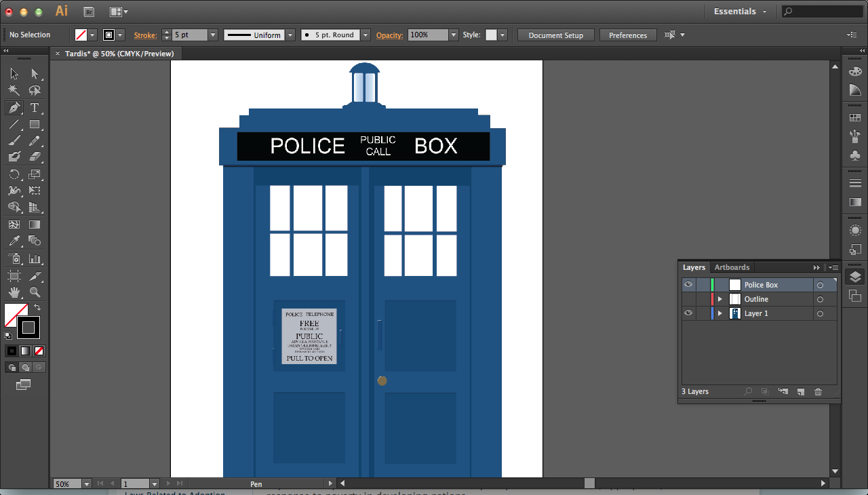Activate the Rotate tool
Viewport: 868px width, 495px height.
14,174
